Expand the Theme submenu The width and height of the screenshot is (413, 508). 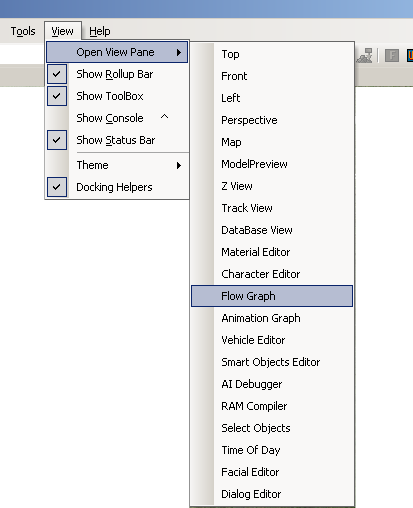click(x=117, y=165)
